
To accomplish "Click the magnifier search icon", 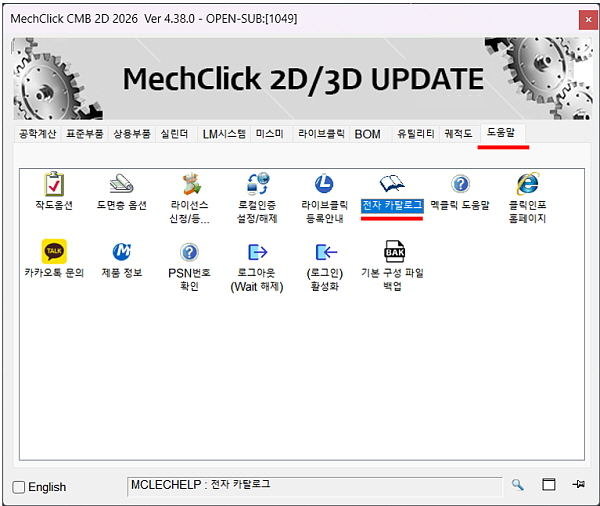I will [x=518, y=485].
